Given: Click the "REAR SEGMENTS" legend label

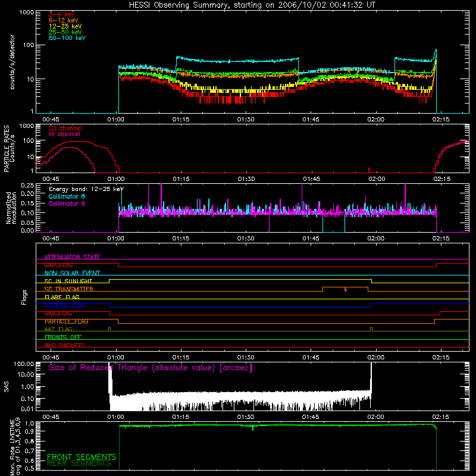Looking at the screenshot, I should point(79,464).
